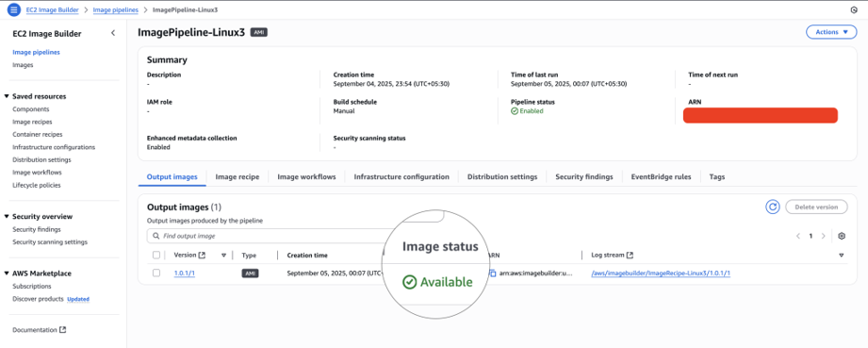Open Images in sidebar
The height and width of the screenshot is (348, 868).
pos(23,65)
